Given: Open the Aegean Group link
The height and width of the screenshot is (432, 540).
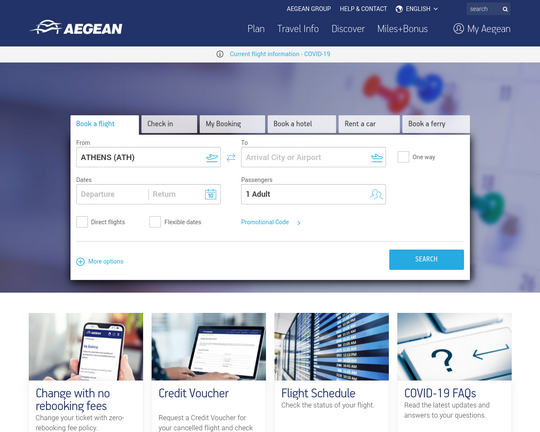Looking at the screenshot, I should 309,9.
